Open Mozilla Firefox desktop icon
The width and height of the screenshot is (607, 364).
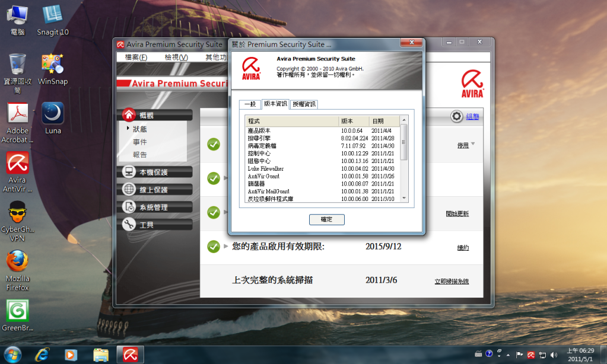point(17,261)
